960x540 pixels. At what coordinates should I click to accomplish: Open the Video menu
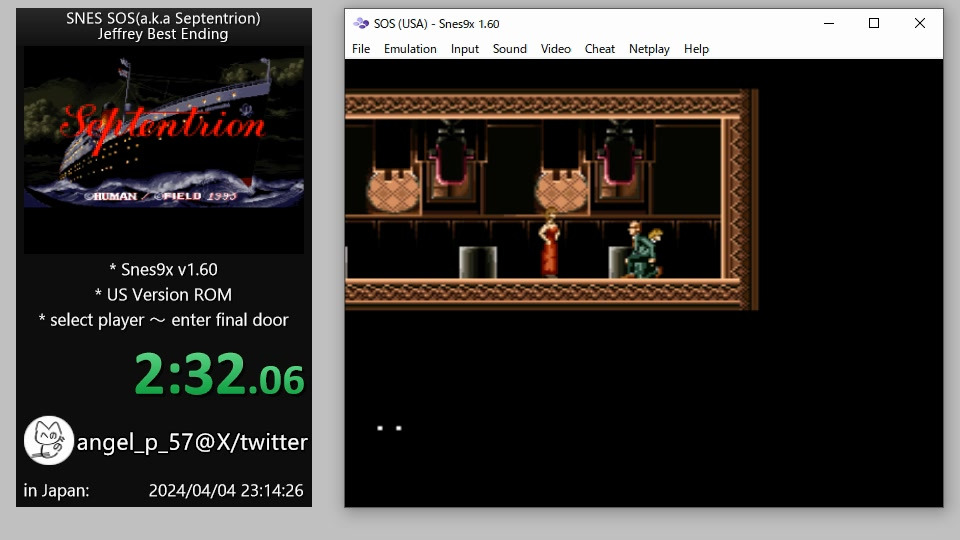click(555, 49)
